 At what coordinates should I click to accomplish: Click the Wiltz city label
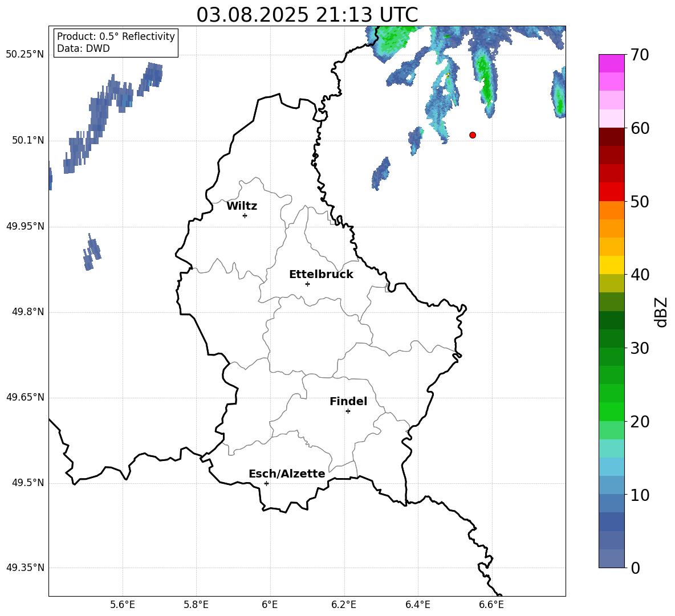(242, 206)
